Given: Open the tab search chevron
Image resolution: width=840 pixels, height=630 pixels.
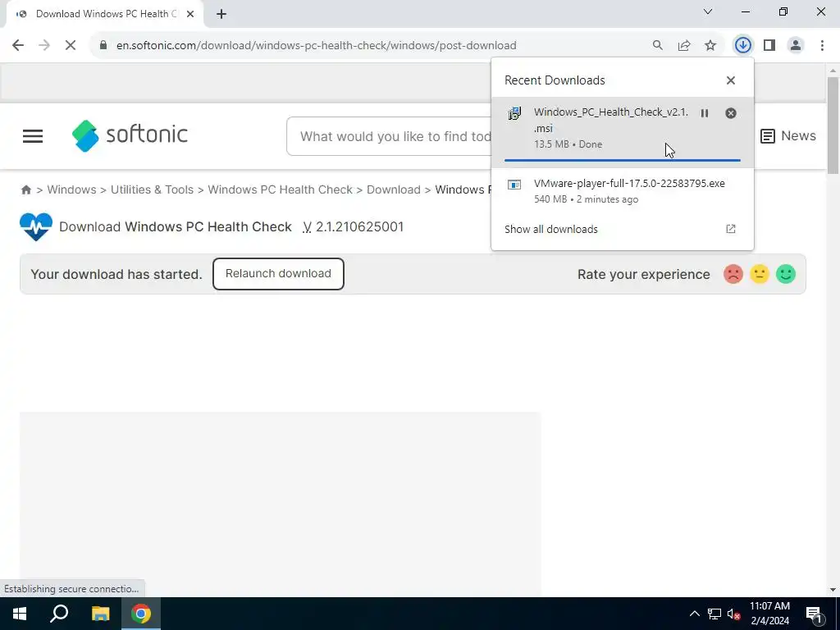Looking at the screenshot, I should click(708, 11).
